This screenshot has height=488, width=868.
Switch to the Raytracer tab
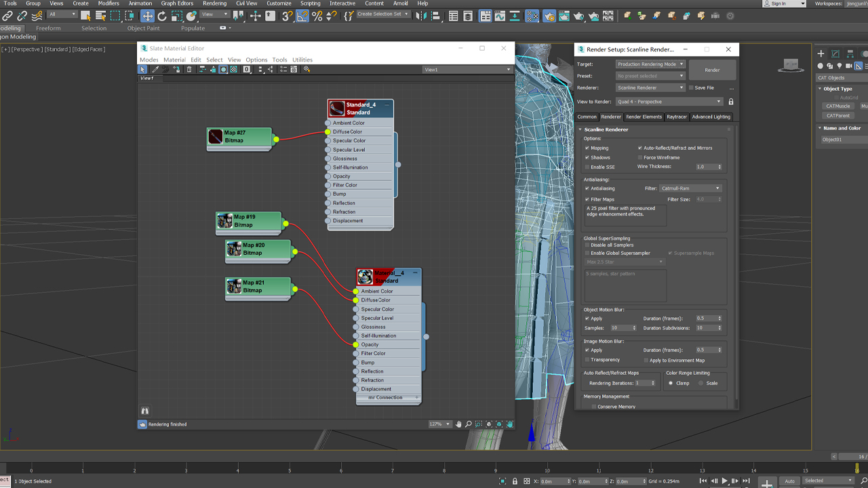point(677,117)
